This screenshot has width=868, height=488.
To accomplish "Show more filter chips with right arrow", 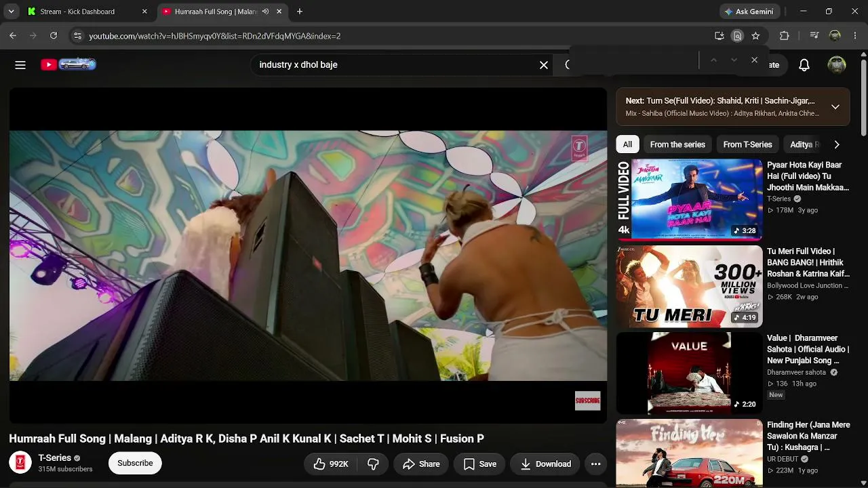I will pos(837,144).
